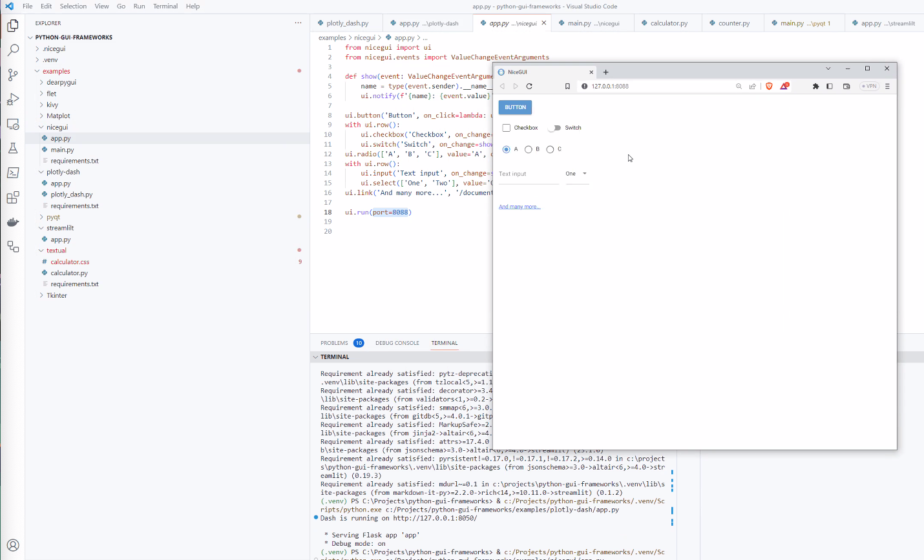
Task: Open calculator.css in the explorer
Action: (70, 262)
